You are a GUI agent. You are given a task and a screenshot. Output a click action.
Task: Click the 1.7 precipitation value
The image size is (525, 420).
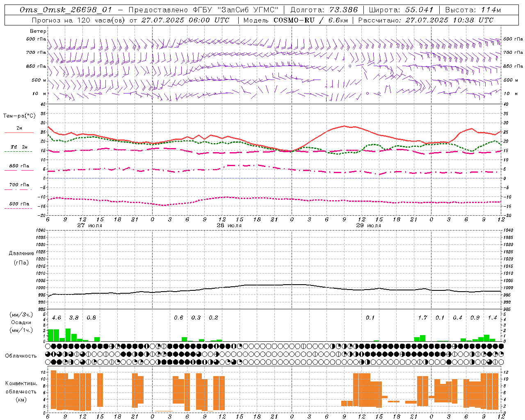422,318
